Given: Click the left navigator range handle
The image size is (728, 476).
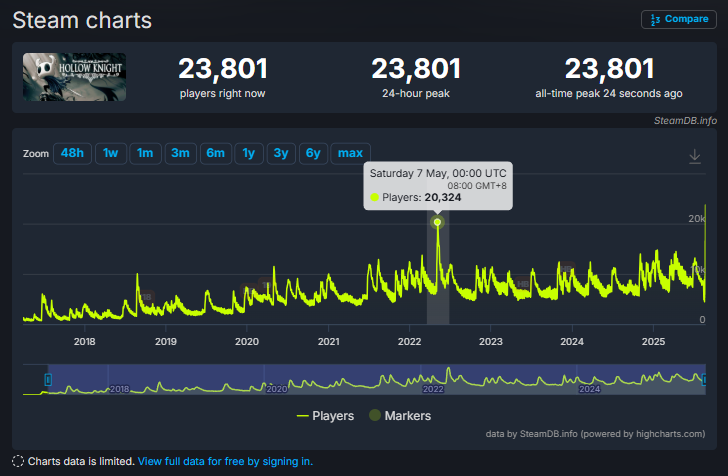Looking at the screenshot, I should (x=47, y=379).
